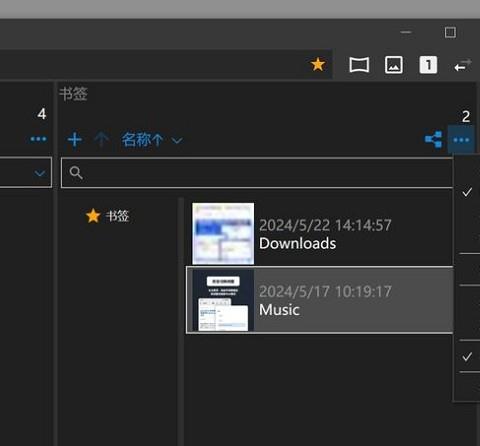Image resolution: width=480 pixels, height=446 pixels.
Task: Select the 书签 tree item with star
Action: (x=107, y=216)
